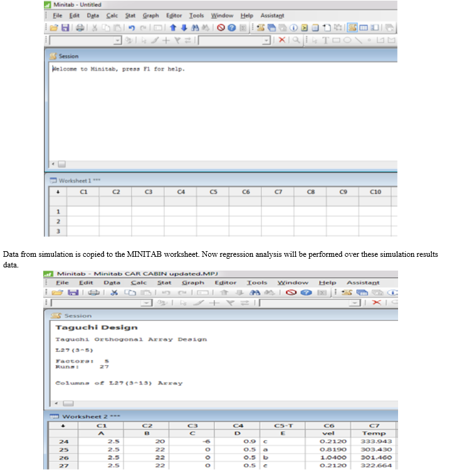This screenshot has width=462, height=476.
Task: Click red Cancel icon in Untitled window toolbar
Action: (221, 28)
